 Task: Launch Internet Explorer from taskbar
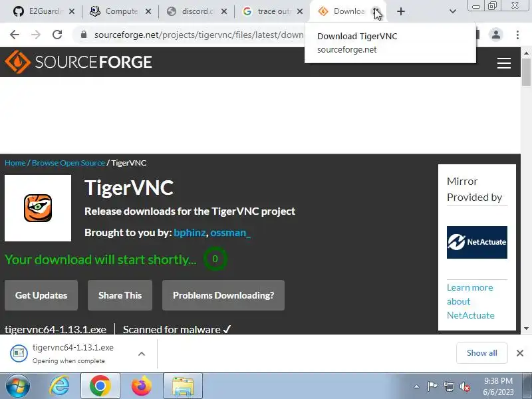pos(60,386)
